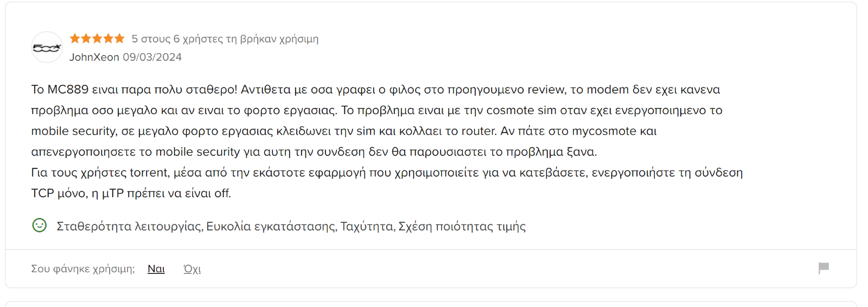Click the review date 09/03/2024
The width and height of the screenshot is (868, 307).
click(x=152, y=57)
